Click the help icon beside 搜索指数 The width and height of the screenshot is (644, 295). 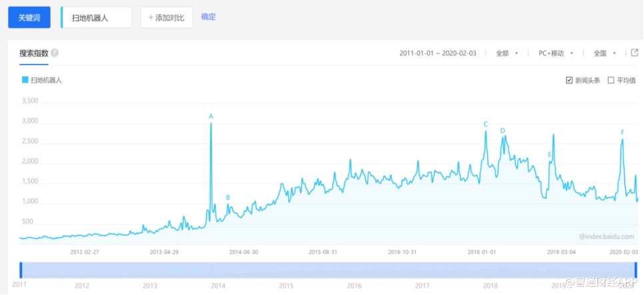pyautogui.click(x=55, y=53)
